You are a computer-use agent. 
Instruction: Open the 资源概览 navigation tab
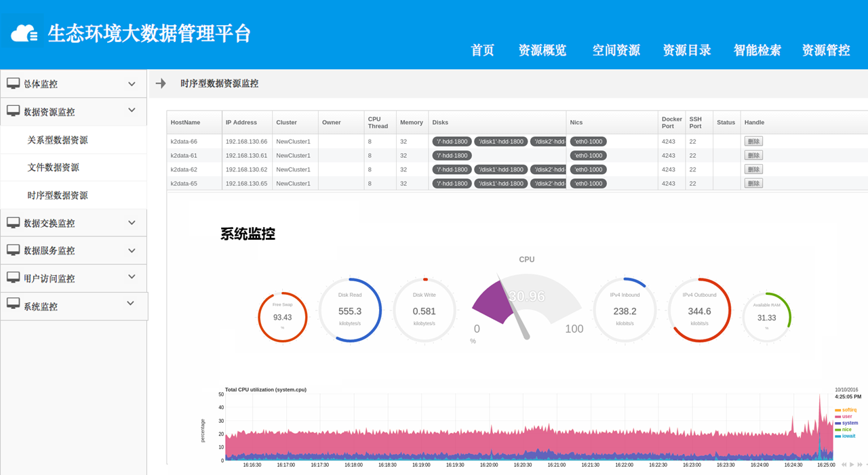coord(542,50)
